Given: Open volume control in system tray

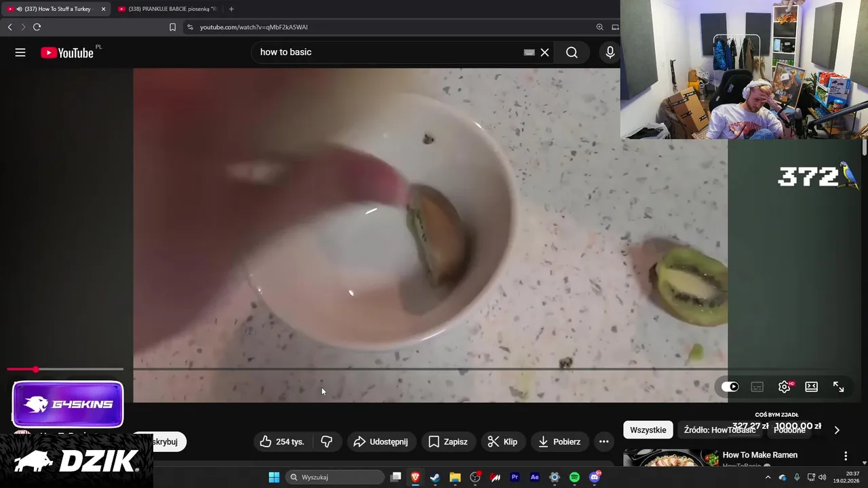Looking at the screenshot, I should pos(823,477).
